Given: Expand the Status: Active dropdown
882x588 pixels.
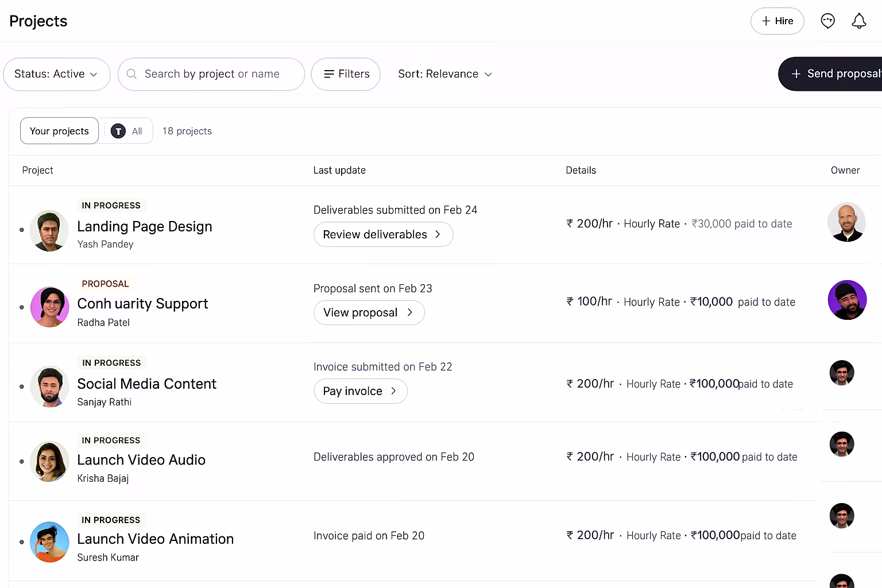Looking at the screenshot, I should point(56,74).
